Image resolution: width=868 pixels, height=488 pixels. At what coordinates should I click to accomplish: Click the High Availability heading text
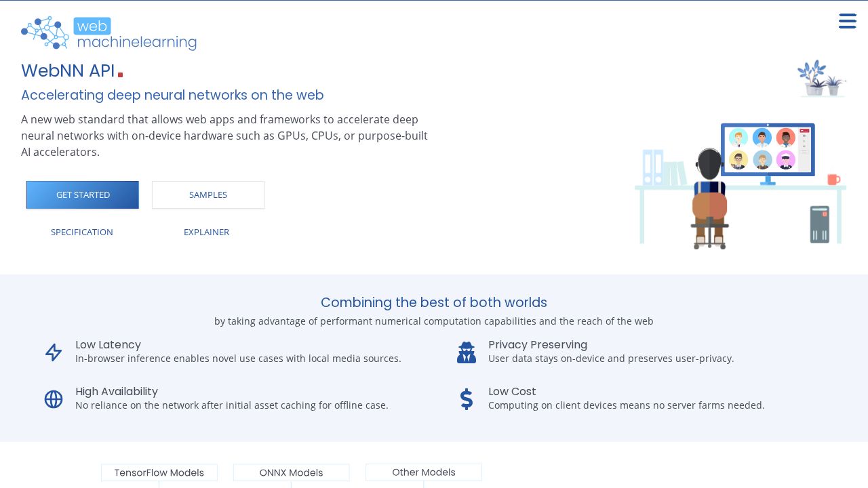coord(117,391)
